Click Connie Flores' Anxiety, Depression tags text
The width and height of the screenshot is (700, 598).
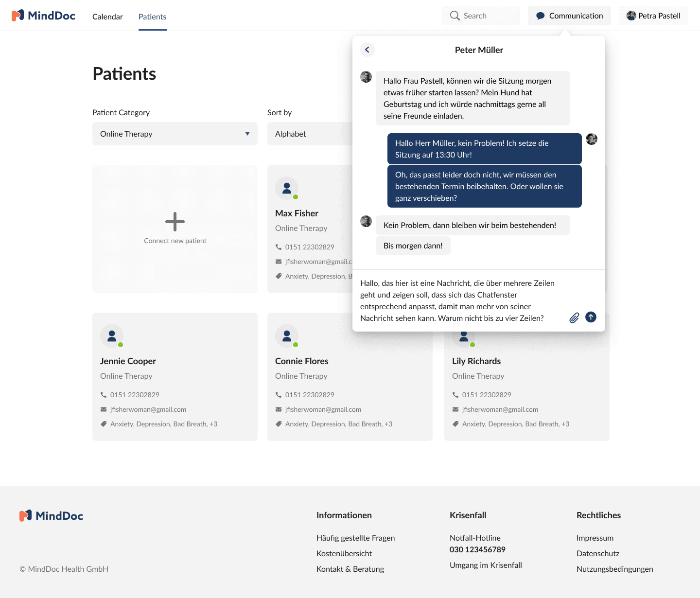pyautogui.click(x=339, y=424)
